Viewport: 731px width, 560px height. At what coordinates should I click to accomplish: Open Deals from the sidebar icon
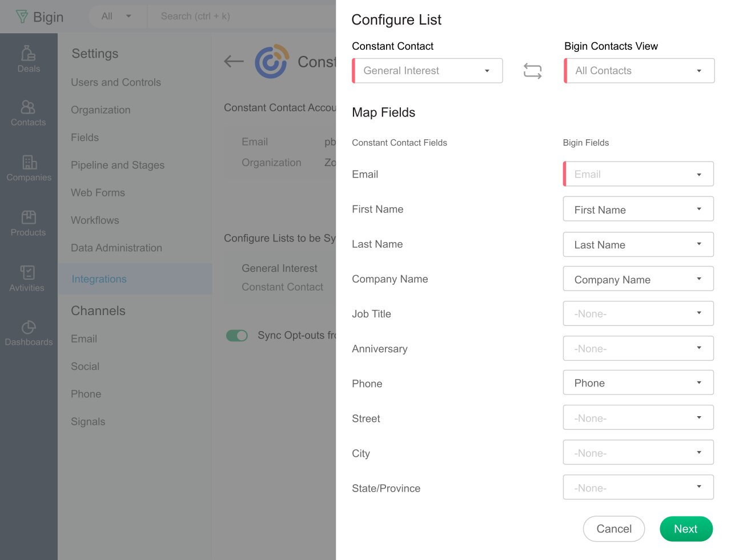(x=29, y=53)
